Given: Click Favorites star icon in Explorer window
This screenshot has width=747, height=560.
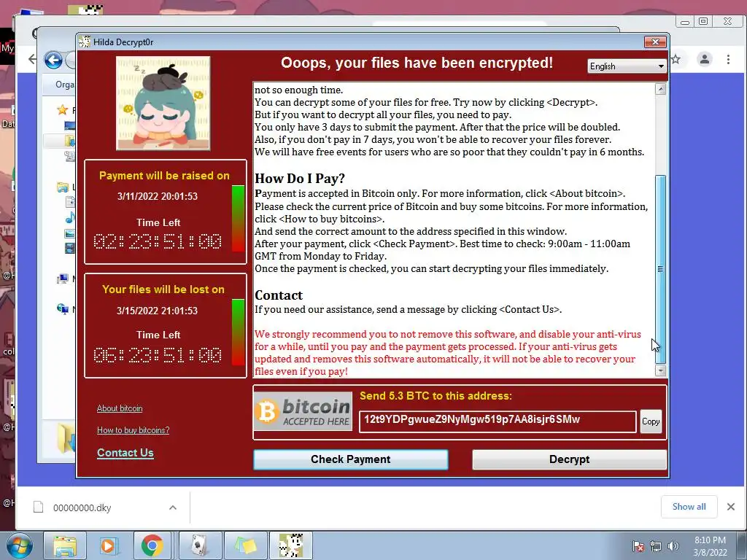Looking at the screenshot, I should pyautogui.click(x=62, y=110).
